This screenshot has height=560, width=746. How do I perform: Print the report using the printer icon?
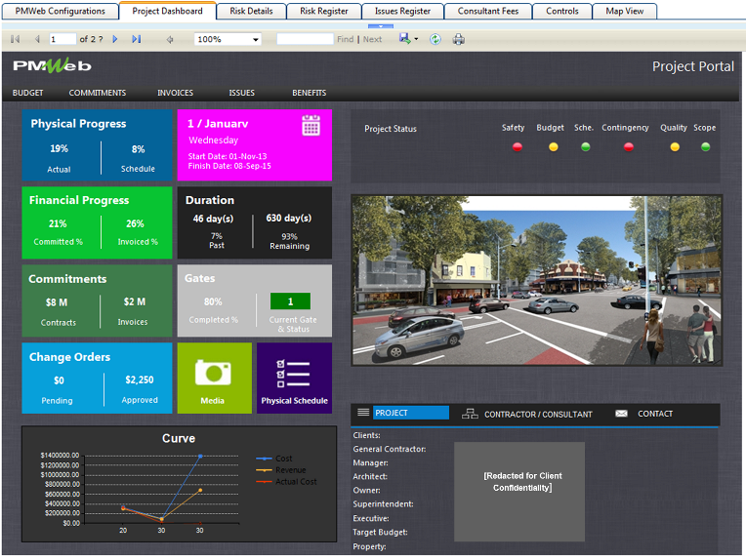click(x=459, y=39)
